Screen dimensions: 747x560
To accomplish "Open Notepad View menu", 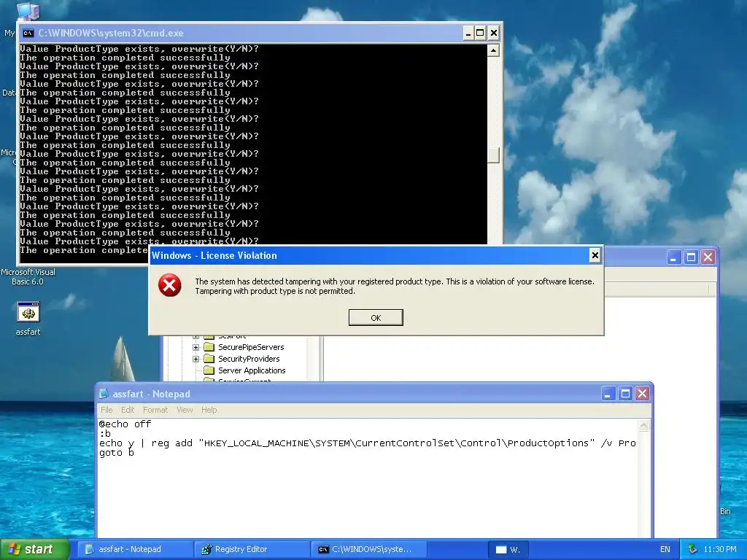I will pos(185,410).
